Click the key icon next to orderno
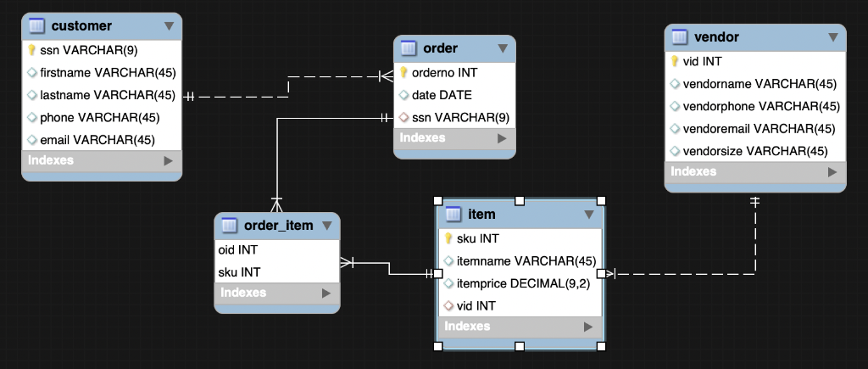The height and width of the screenshot is (369, 868). coord(403,73)
